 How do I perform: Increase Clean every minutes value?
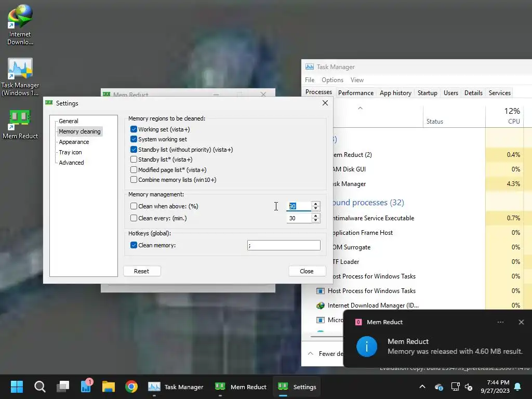[x=315, y=216]
